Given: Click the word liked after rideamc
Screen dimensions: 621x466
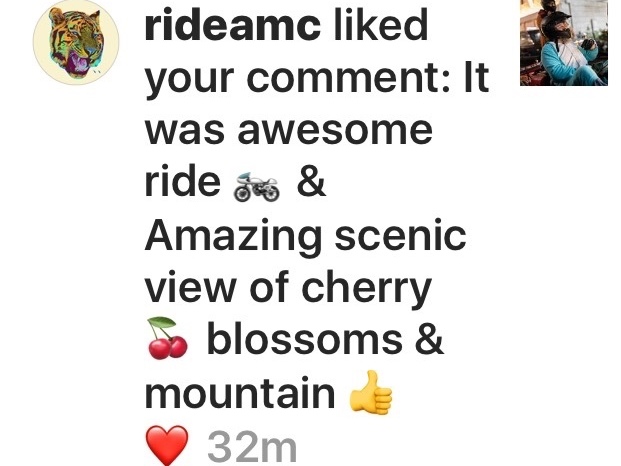Looking at the screenshot, I should [381, 26].
